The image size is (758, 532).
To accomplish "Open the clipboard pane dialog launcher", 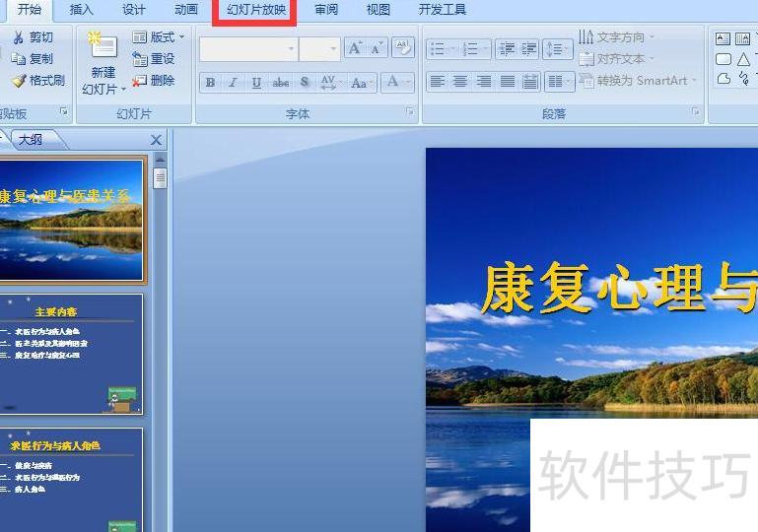I will (64, 111).
